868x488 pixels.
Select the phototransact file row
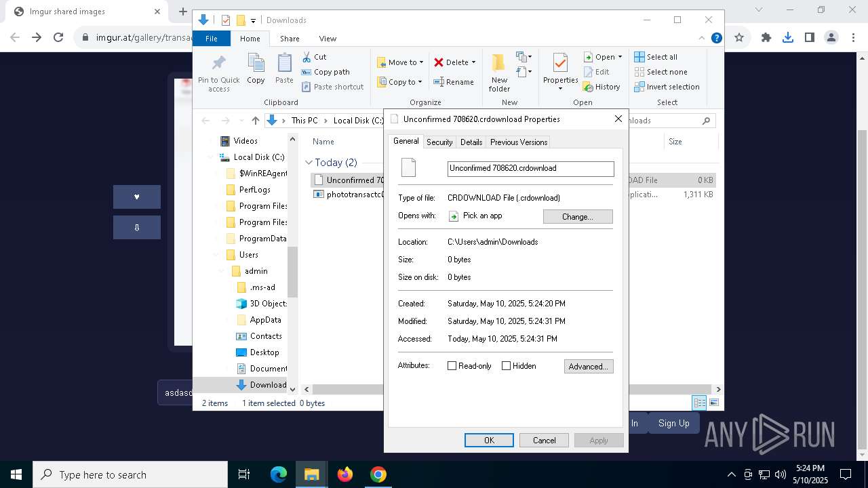tap(513, 195)
